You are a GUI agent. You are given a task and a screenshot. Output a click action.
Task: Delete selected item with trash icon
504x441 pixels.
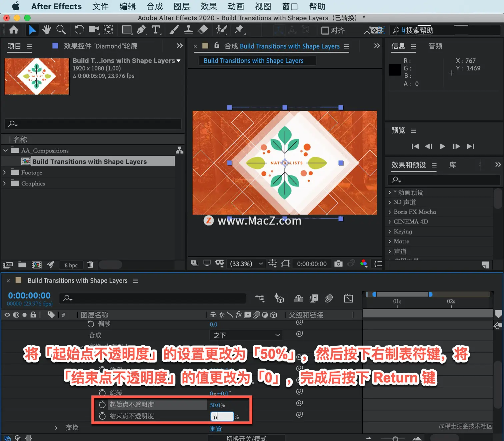(x=90, y=265)
